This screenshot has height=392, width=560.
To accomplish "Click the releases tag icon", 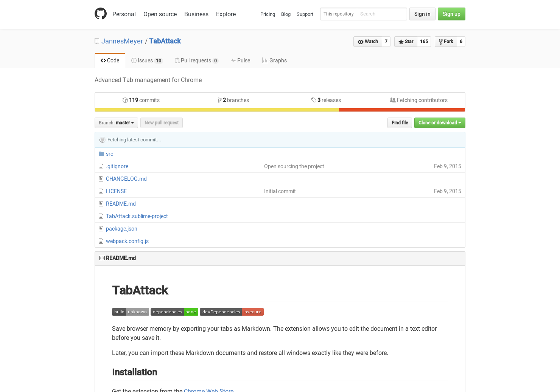I will point(314,100).
